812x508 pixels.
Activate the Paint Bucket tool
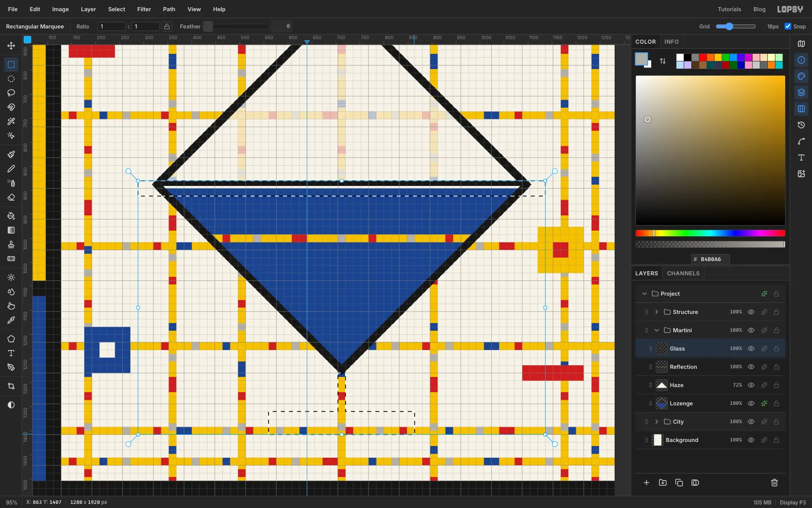coord(11,216)
